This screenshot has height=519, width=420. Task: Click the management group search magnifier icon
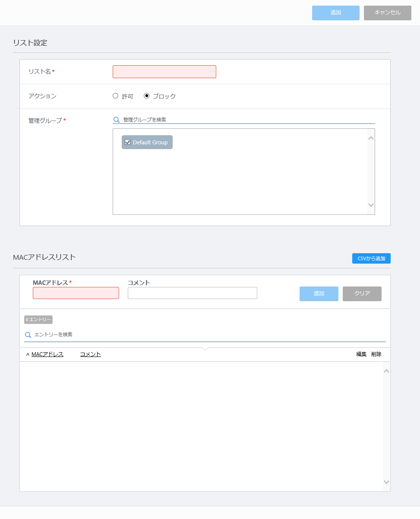point(116,120)
